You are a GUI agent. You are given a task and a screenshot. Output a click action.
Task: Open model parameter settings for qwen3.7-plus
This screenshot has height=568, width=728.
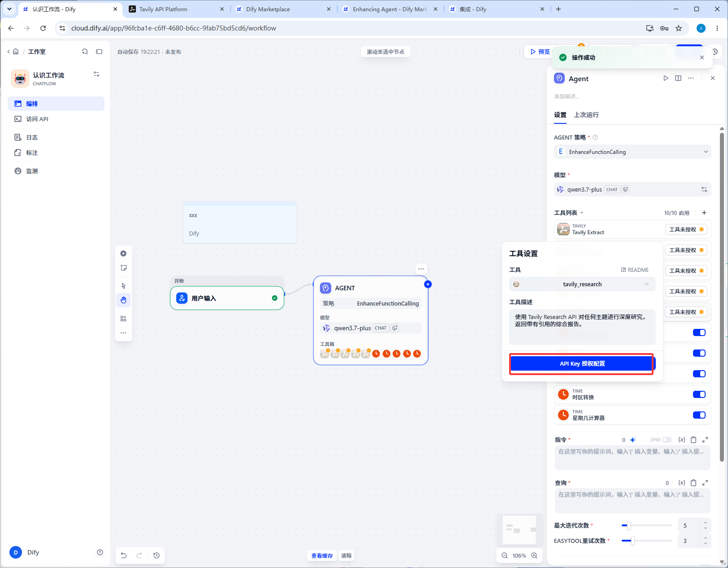pyautogui.click(x=704, y=189)
